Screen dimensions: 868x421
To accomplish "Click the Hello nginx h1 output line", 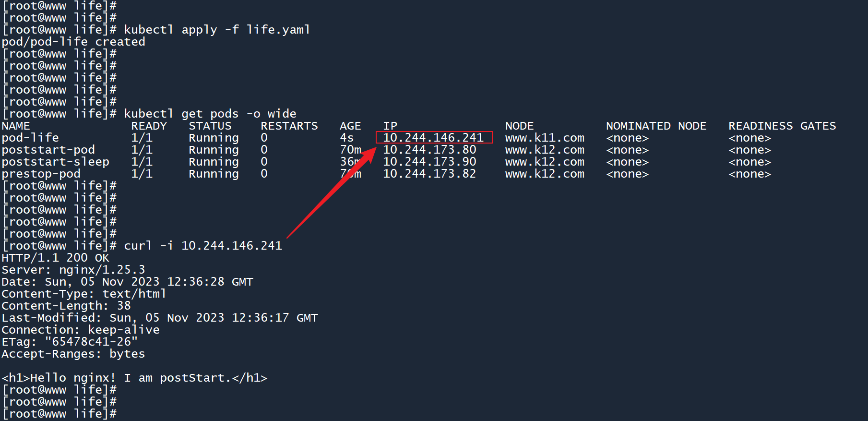I will point(134,378).
